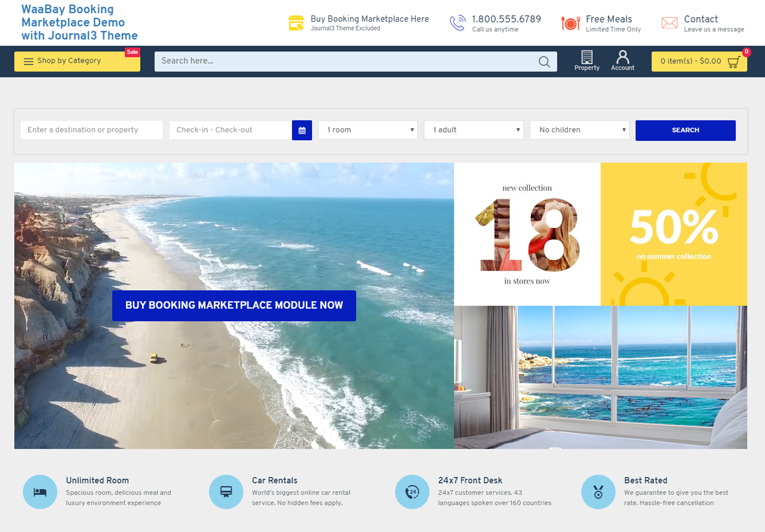Click Leave us a message text
The height and width of the screenshot is (532, 765).
[x=714, y=30]
